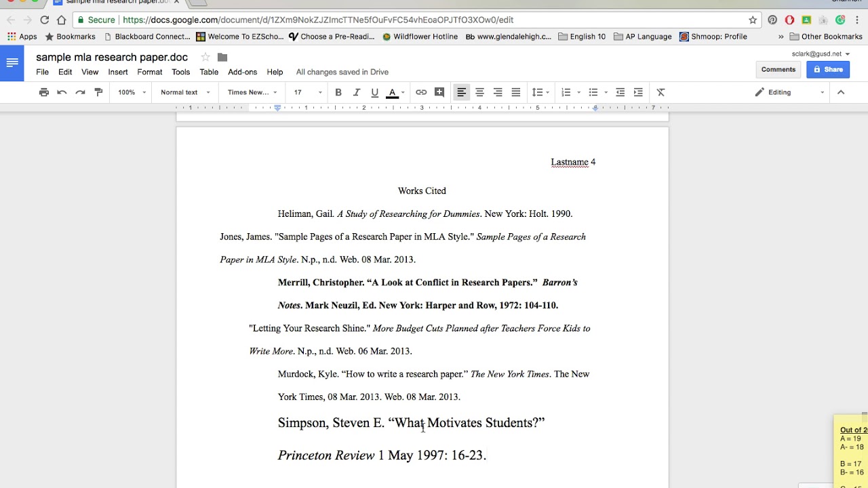868x488 pixels.
Task: Open the Times New font dropdown
Action: click(x=252, y=92)
